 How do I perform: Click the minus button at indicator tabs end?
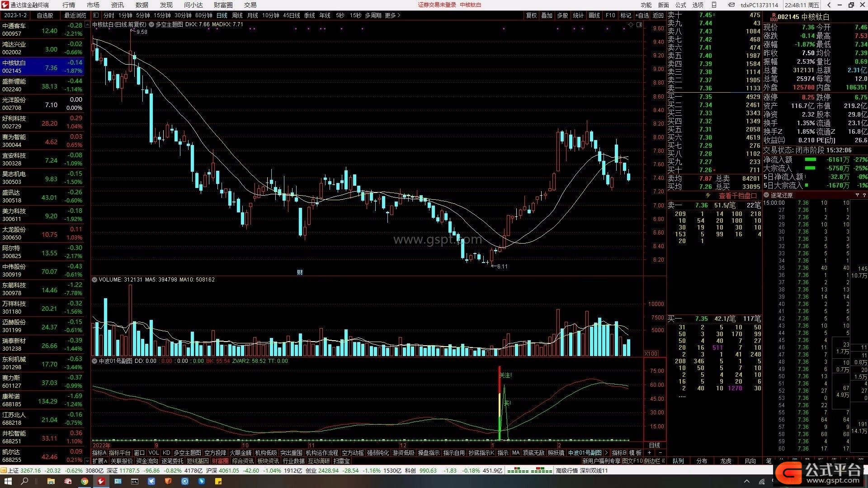point(660,453)
